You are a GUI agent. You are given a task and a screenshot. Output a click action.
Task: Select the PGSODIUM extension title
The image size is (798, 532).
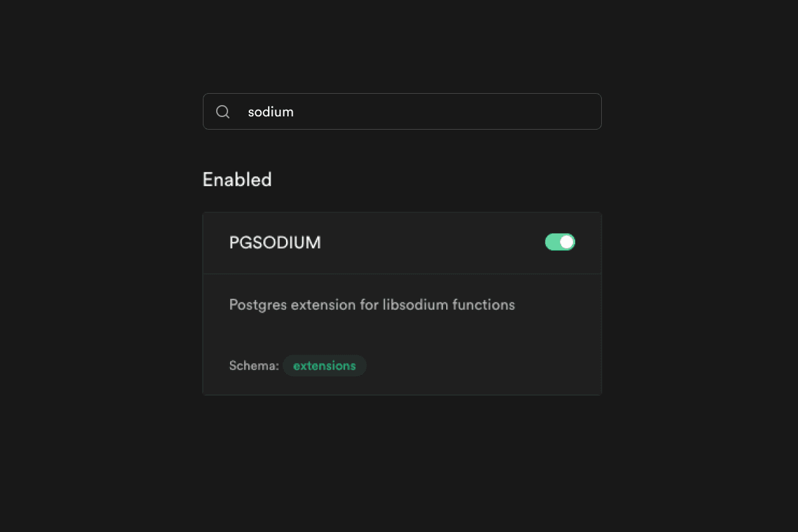(x=275, y=243)
